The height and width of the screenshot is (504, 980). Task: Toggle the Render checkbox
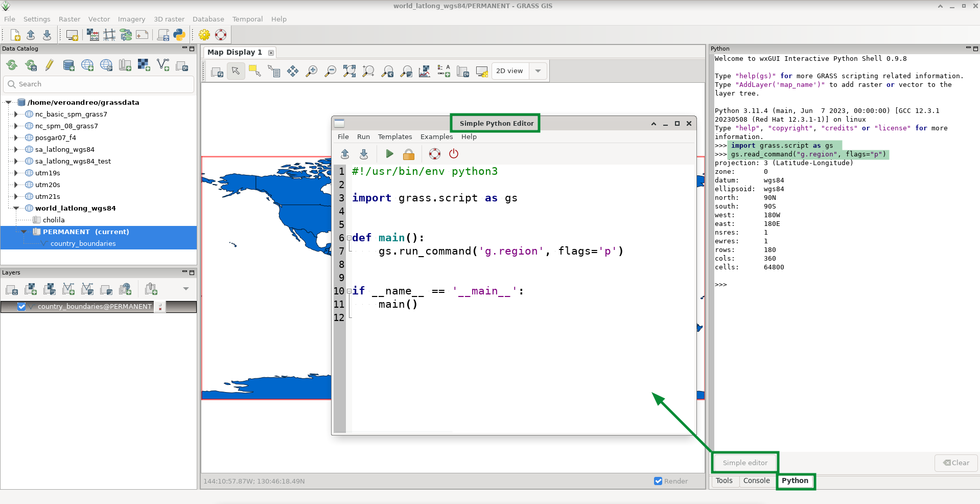(658, 481)
